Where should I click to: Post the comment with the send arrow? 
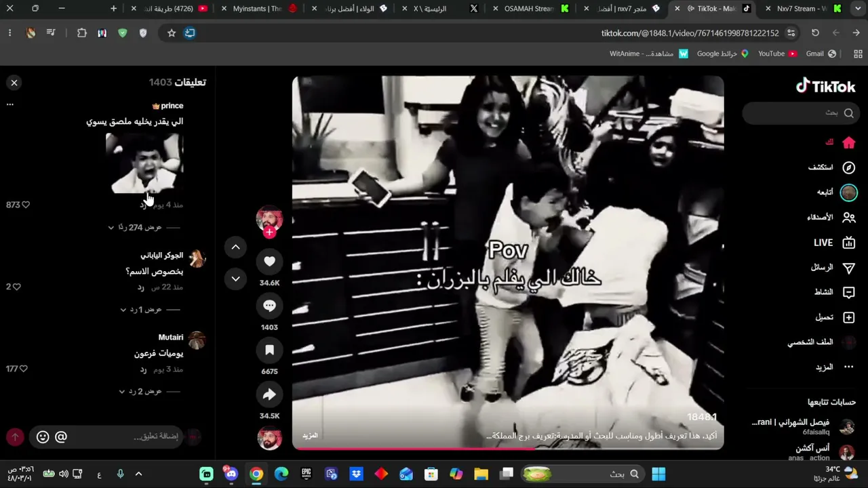coord(15,437)
